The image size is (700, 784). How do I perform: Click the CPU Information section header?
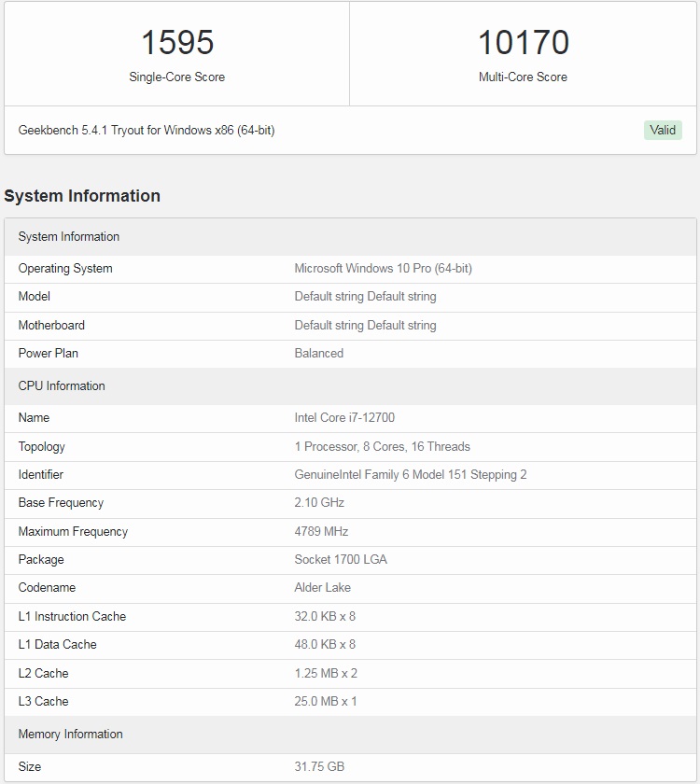(x=62, y=385)
